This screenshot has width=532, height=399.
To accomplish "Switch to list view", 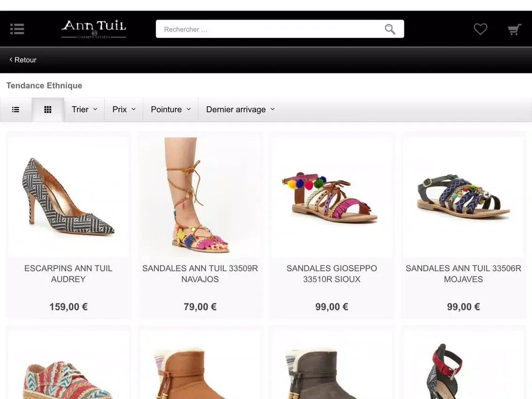I will 15,110.
